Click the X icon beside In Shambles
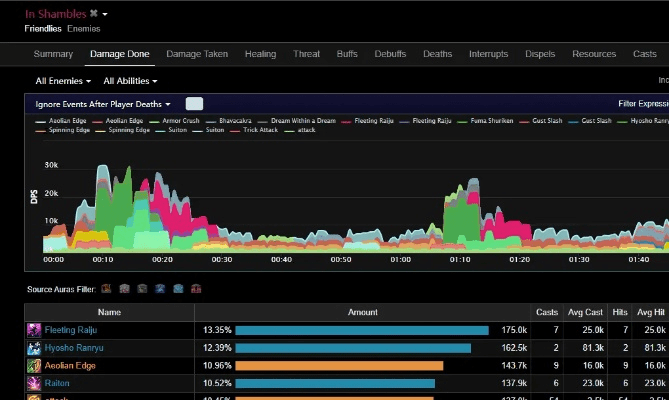Viewport: 669px width, 400px height. point(93,14)
